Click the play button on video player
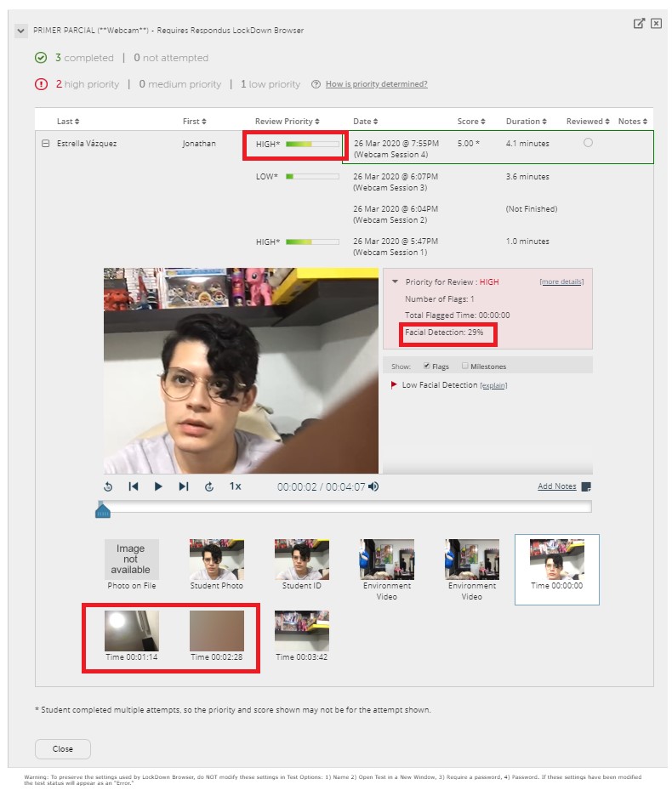Viewport: 672px width, 790px height. point(158,486)
